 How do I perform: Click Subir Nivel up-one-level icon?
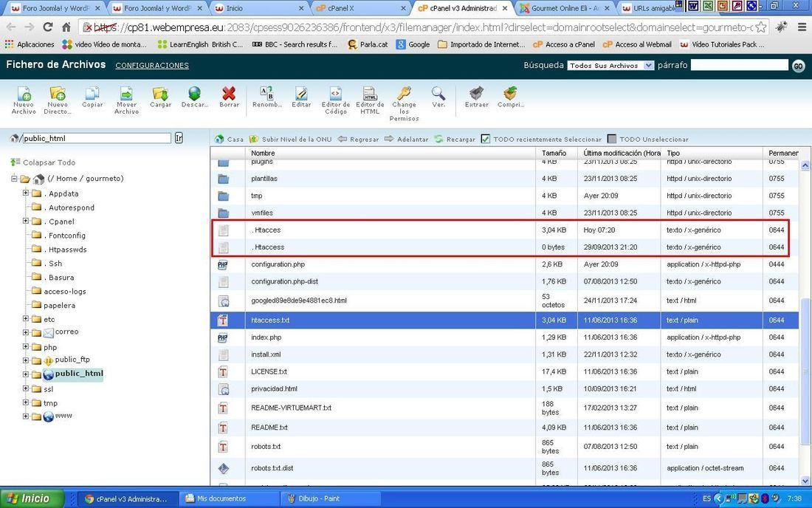tap(254, 140)
